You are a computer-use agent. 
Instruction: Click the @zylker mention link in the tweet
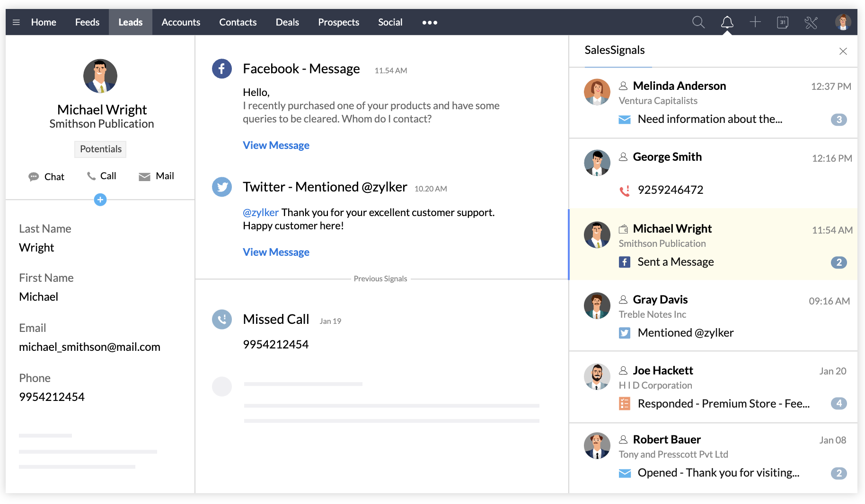(x=261, y=213)
